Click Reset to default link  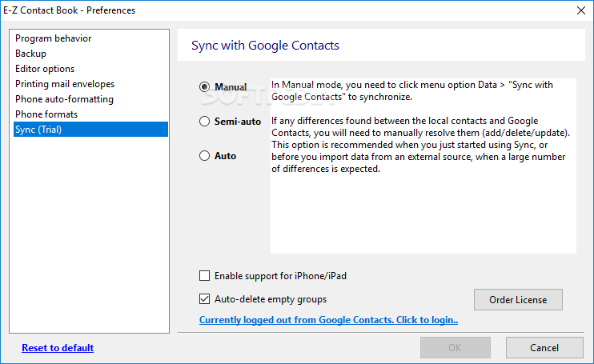click(x=58, y=348)
